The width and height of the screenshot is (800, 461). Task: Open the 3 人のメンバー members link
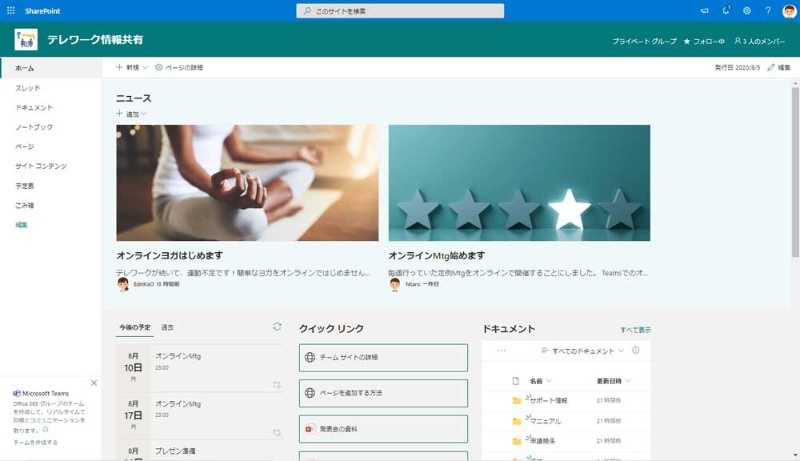click(x=760, y=41)
